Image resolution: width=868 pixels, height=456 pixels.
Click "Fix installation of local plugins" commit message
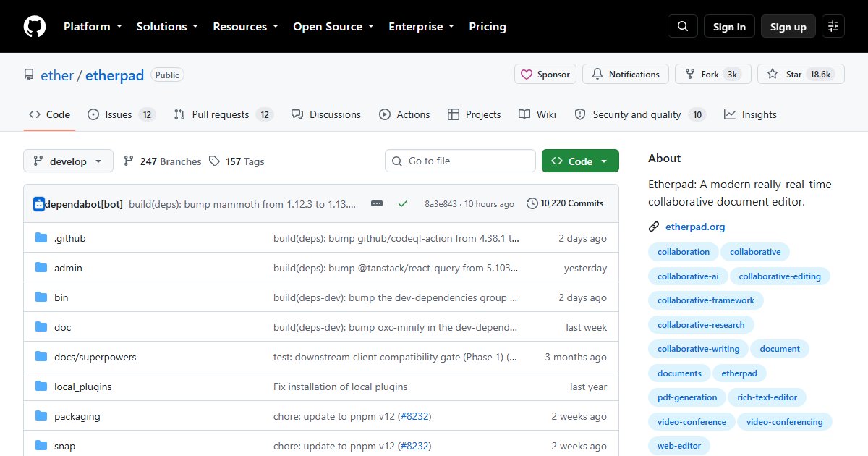(341, 387)
